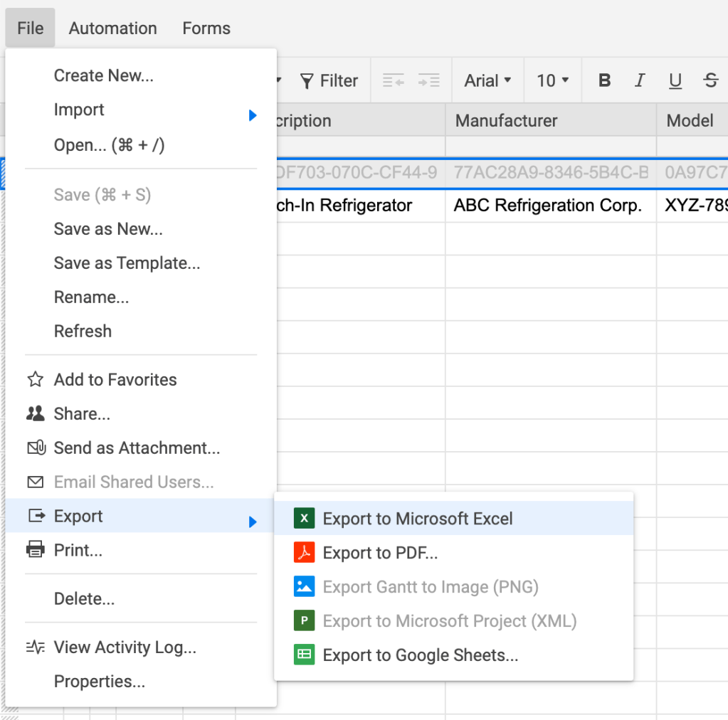
Task: Click the Excel icon in Export submenu
Action: pos(304,519)
